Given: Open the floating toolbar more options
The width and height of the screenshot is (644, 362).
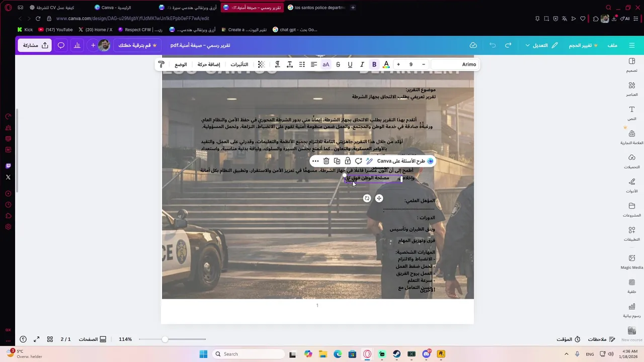Looking at the screenshot, I should point(315,161).
